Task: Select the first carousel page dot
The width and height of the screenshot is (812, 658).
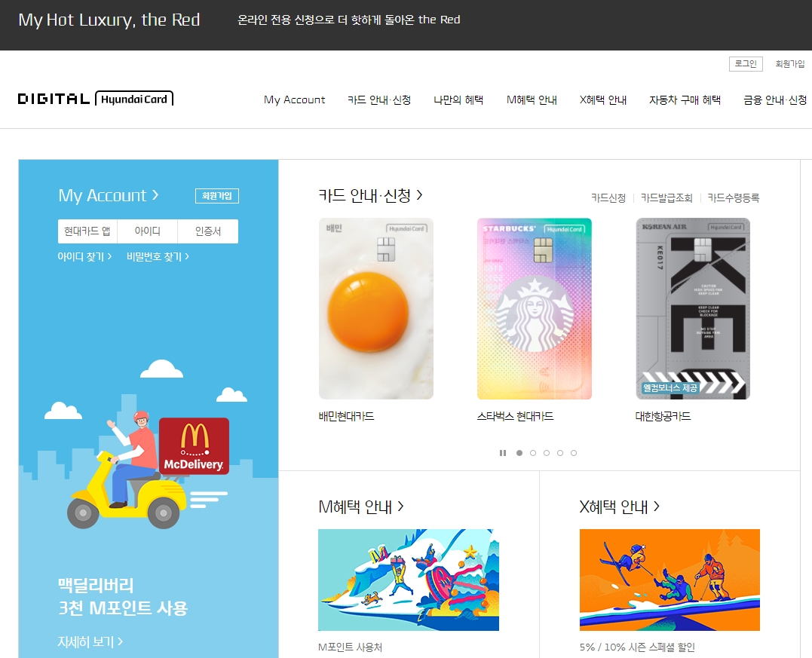Action: (519, 453)
